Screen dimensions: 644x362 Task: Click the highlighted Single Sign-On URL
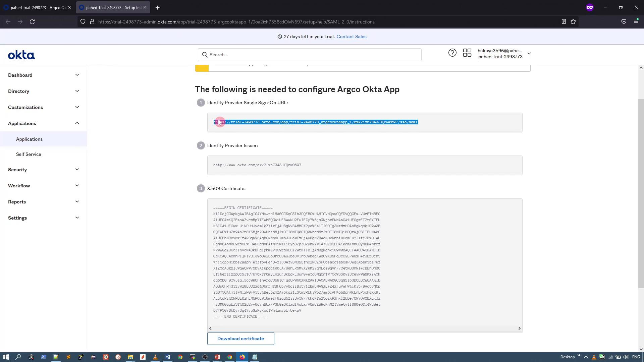(316, 122)
